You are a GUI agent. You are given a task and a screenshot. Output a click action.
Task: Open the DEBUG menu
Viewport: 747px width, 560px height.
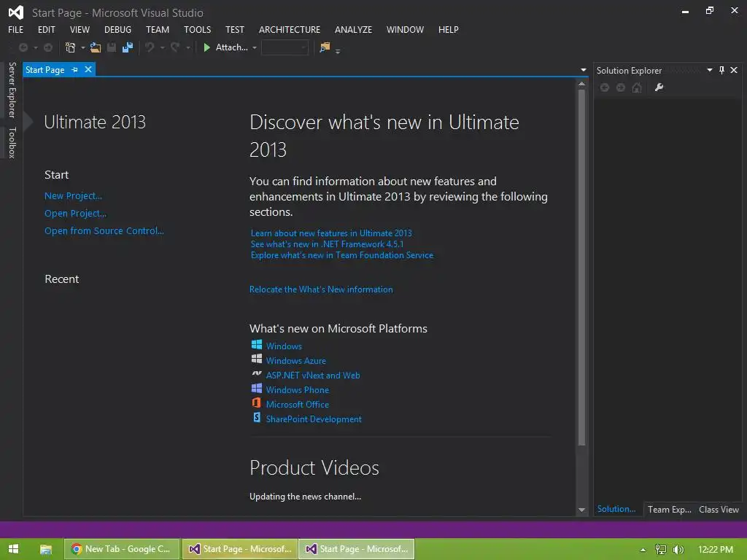click(x=117, y=29)
